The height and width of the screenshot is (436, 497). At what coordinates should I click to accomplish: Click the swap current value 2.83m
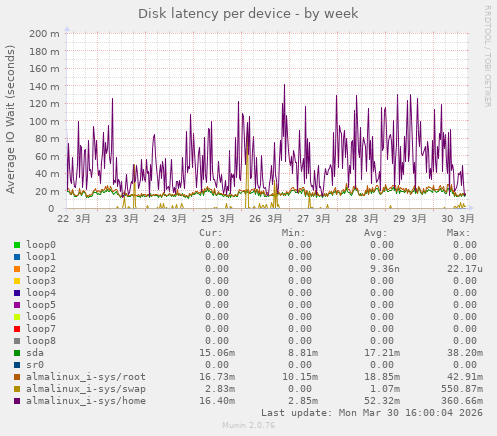coord(220,389)
